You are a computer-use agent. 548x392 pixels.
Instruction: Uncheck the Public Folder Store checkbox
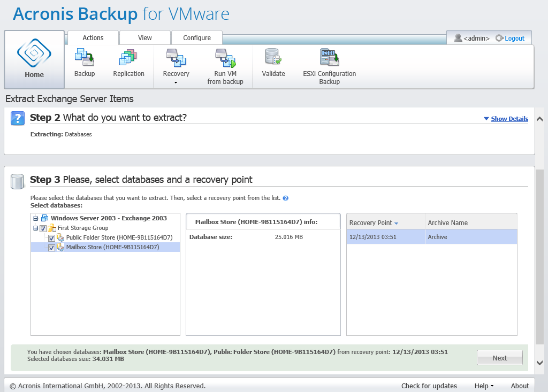click(x=52, y=238)
